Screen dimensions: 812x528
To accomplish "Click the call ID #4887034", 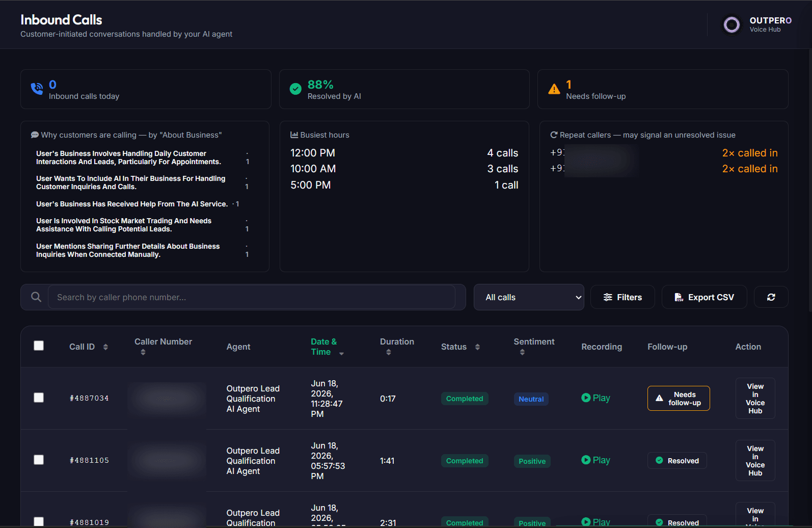I will 89,398.
